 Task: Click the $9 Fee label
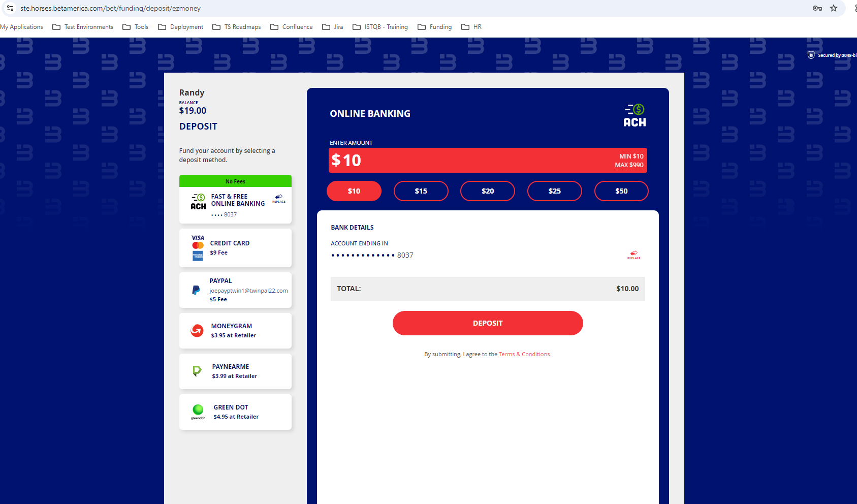pos(219,253)
